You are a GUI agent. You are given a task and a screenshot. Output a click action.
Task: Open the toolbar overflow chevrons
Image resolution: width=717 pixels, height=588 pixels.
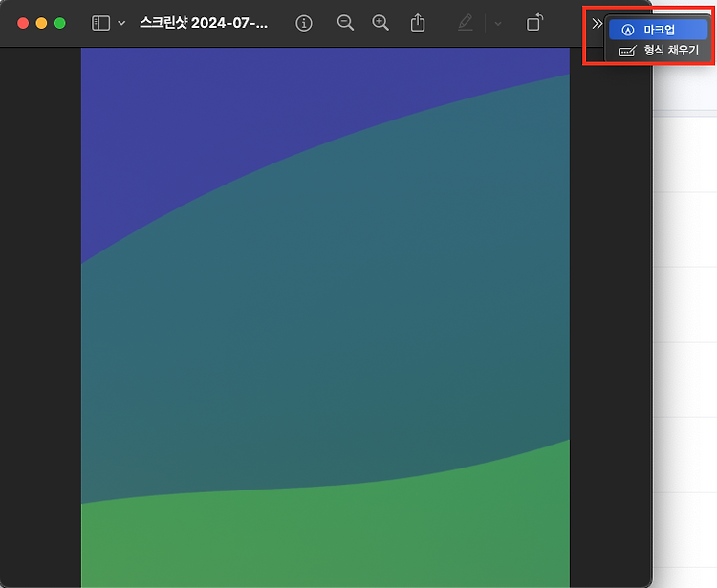click(597, 23)
